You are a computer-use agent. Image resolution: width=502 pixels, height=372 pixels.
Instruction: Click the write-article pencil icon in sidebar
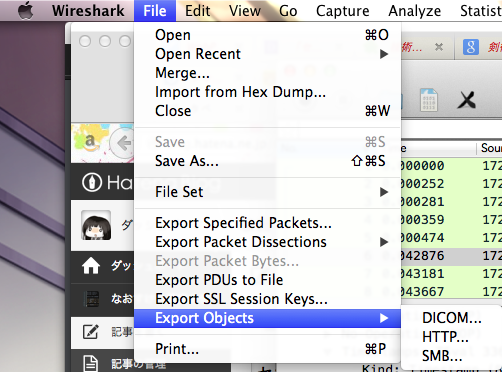point(91,332)
